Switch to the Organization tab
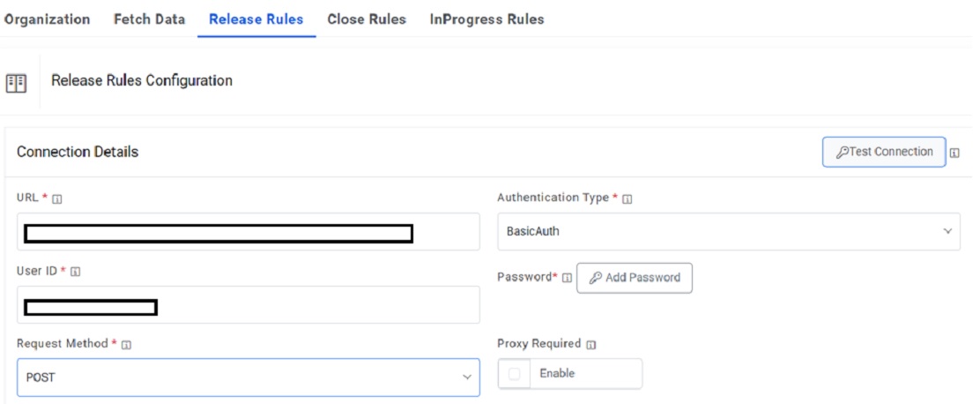980x404 pixels. [x=48, y=19]
